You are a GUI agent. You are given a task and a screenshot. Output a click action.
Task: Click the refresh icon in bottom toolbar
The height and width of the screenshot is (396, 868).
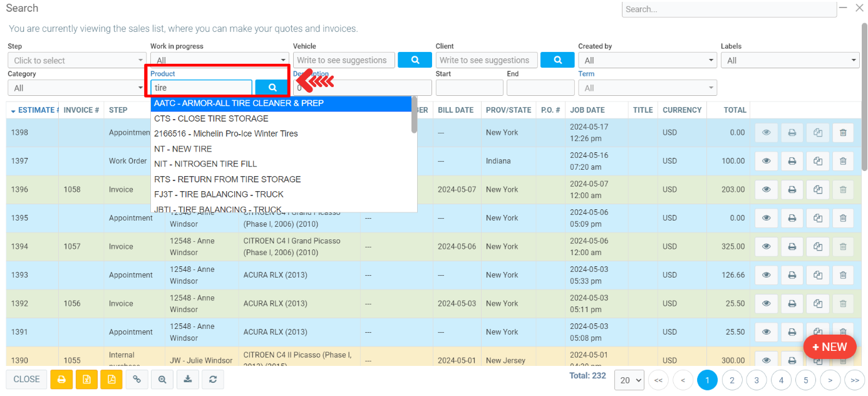[213, 379]
